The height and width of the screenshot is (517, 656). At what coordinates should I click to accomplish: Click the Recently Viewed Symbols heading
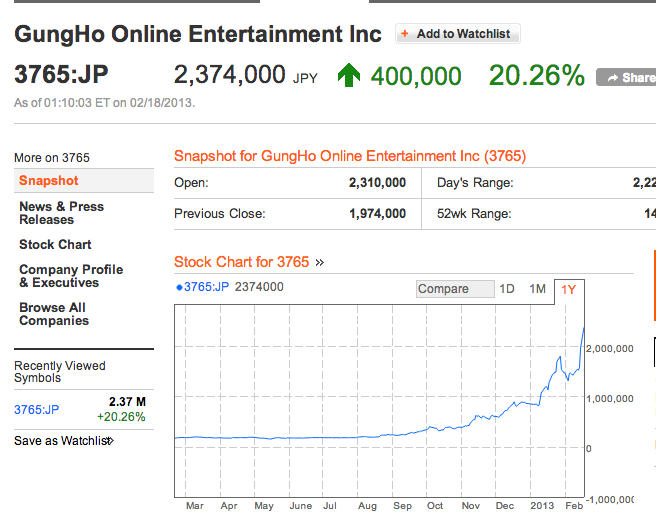click(60, 371)
